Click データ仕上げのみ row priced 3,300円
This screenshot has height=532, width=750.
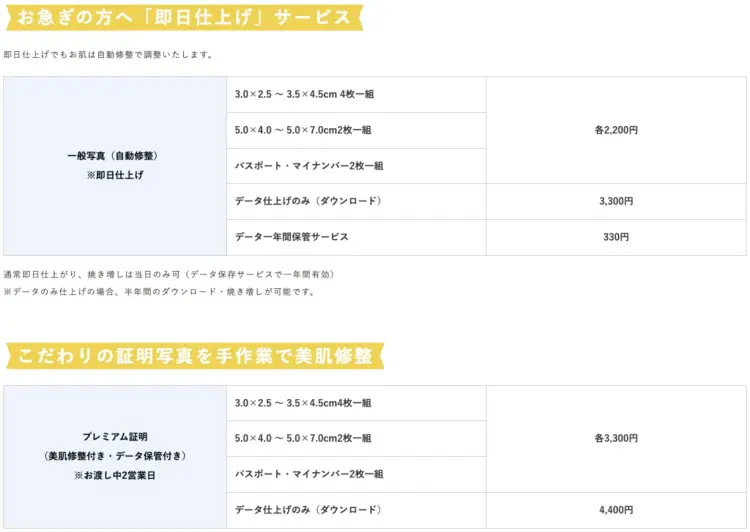point(308,201)
